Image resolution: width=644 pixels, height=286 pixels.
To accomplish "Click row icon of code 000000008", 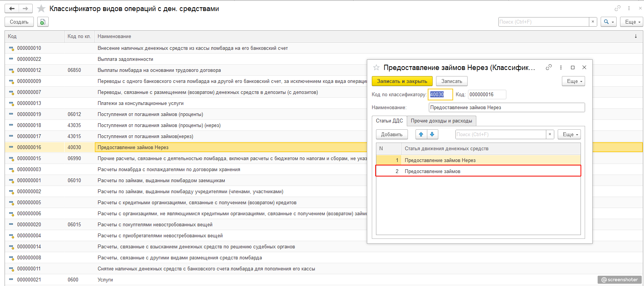I will (11, 257).
